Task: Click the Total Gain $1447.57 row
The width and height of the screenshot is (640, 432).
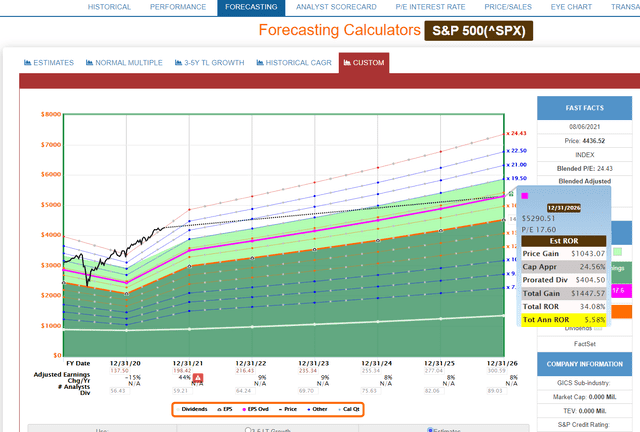Action: (x=564, y=293)
